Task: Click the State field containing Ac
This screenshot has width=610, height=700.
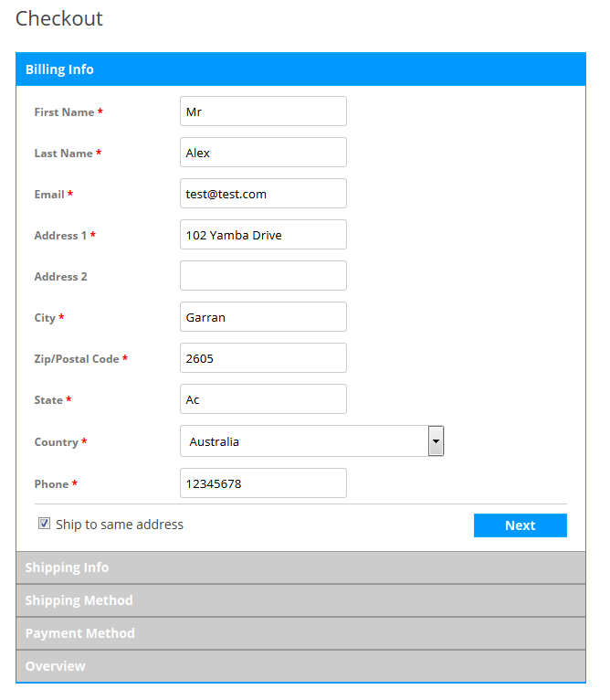Action: (263, 398)
